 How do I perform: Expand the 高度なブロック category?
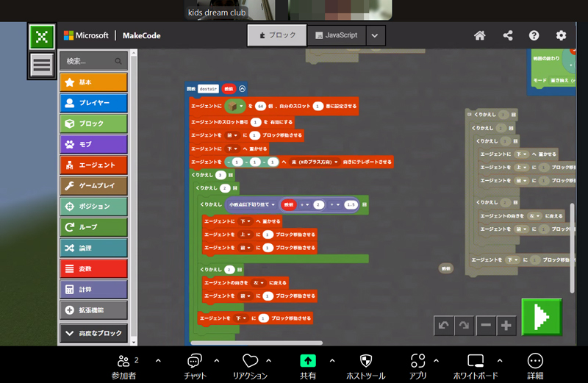tap(93, 333)
